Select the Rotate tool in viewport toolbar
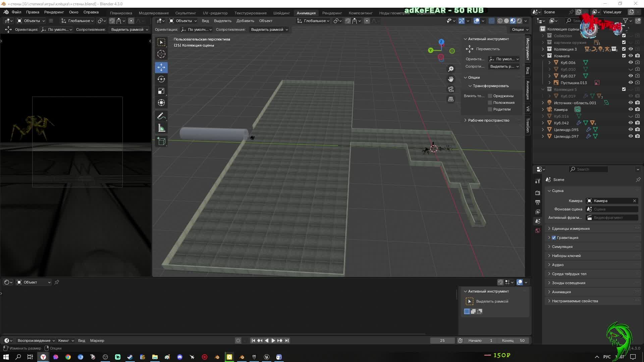Image resolution: width=644 pixels, height=362 pixels. (x=161, y=79)
